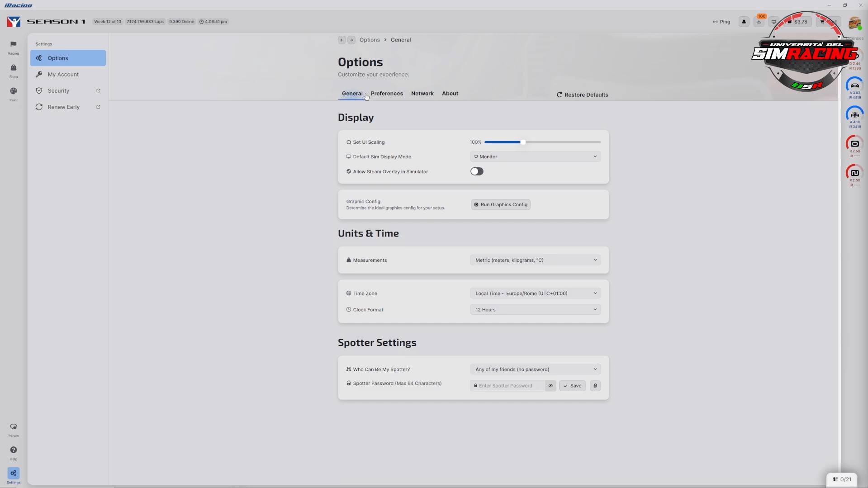
Task: Click the Enter Spotter Password field
Action: (508, 386)
